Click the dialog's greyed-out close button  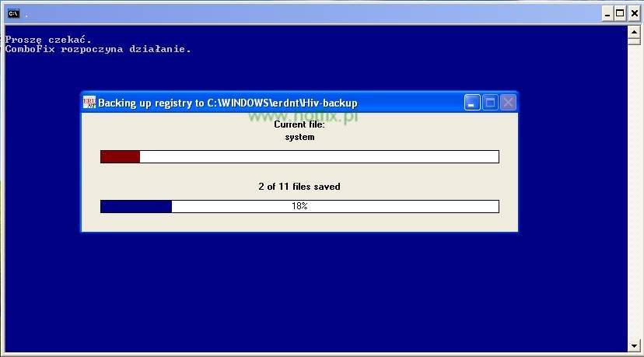pos(507,103)
